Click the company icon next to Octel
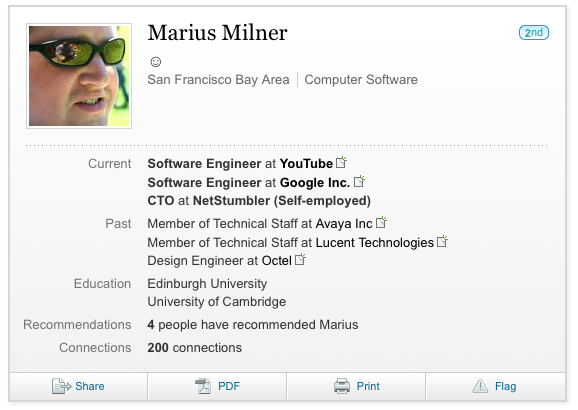 coord(301,260)
